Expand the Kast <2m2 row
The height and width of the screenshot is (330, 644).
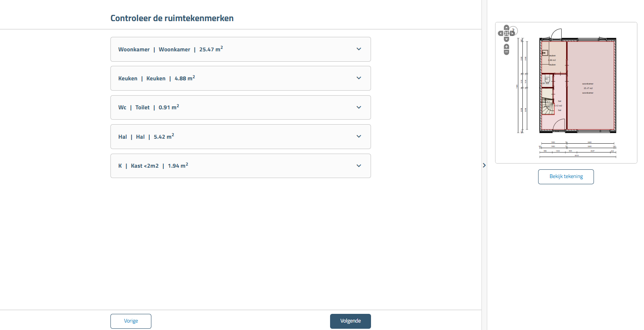359,166
